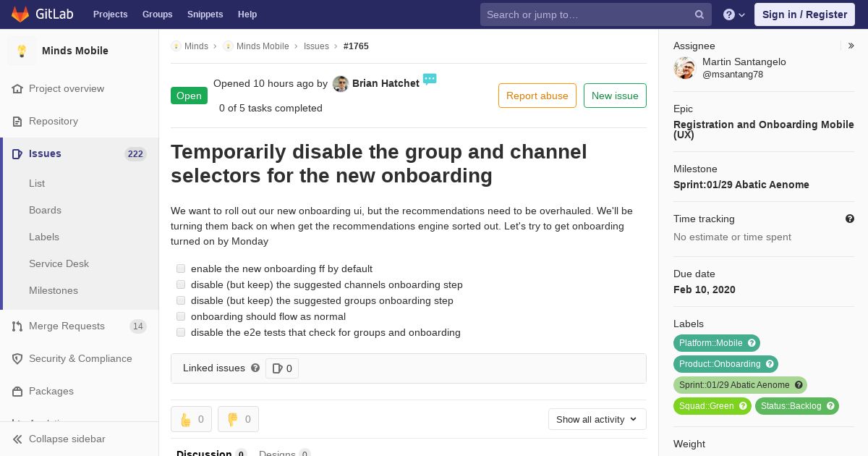This screenshot has width=868, height=456.
Task: Click the Packages icon in sidebar
Action: pos(17,391)
